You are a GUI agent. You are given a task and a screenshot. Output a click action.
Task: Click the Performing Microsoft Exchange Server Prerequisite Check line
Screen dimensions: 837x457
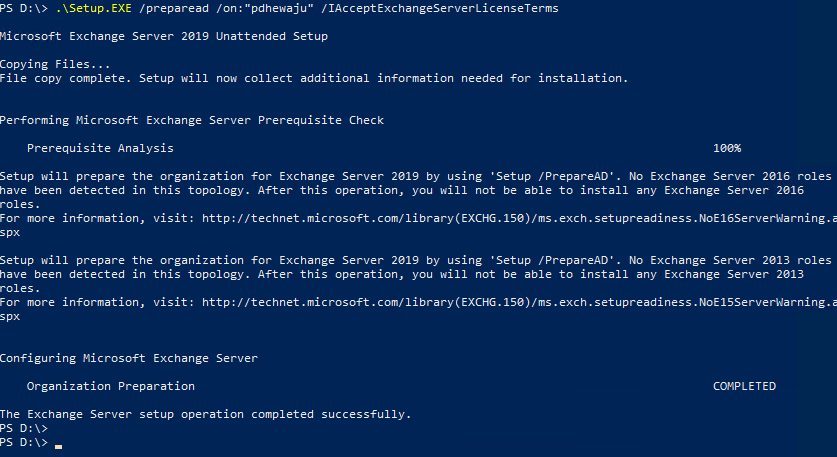[192, 120]
